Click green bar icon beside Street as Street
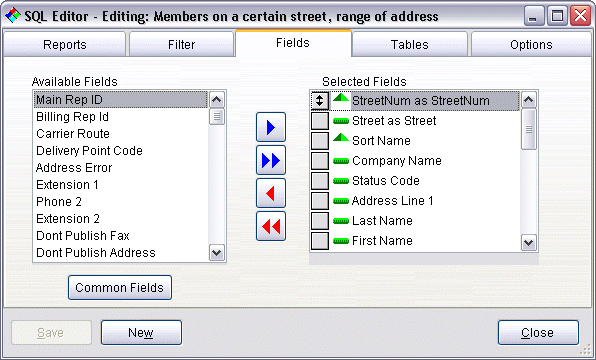This screenshot has width=596, height=360. (x=341, y=121)
